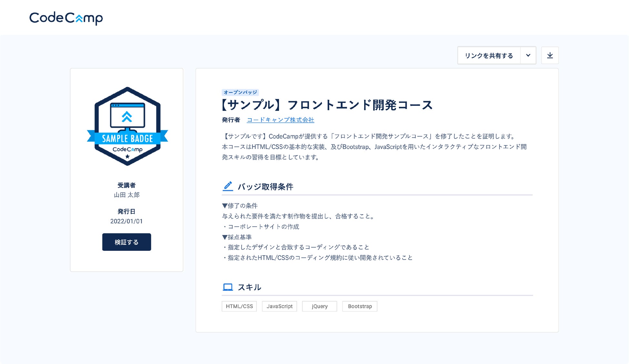Collapse the share link menu arrow

click(x=528, y=55)
